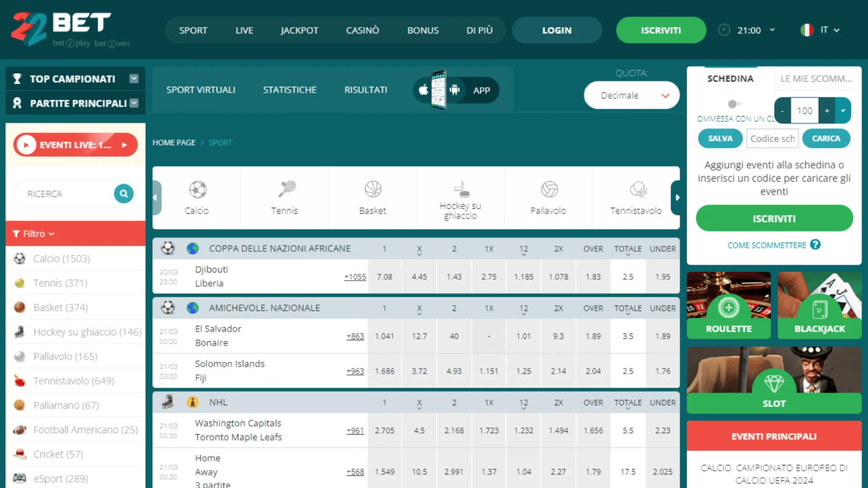Open the IT language dropdown
868x488 pixels.
pyautogui.click(x=821, y=30)
